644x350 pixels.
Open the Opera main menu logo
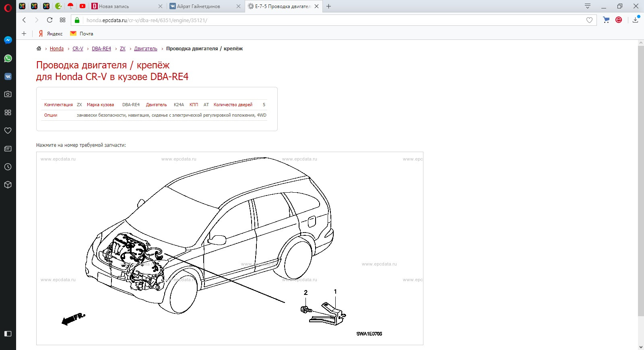pyautogui.click(x=8, y=8)
